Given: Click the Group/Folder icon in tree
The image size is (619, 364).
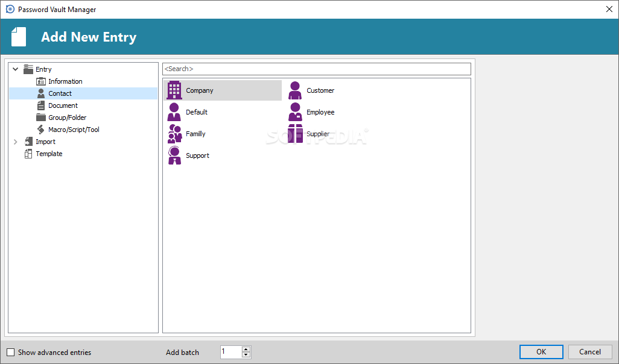Looking at the screenshot, I should coord(41,118).
